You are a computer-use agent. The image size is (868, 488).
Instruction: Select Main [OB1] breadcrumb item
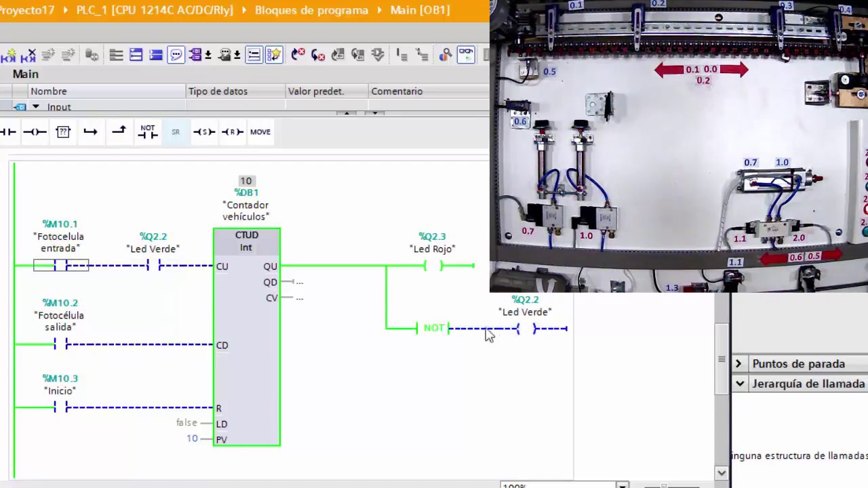420,10
